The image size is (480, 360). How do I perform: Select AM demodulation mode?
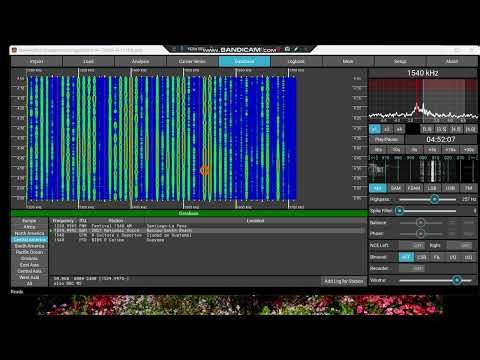pos(378,188)
